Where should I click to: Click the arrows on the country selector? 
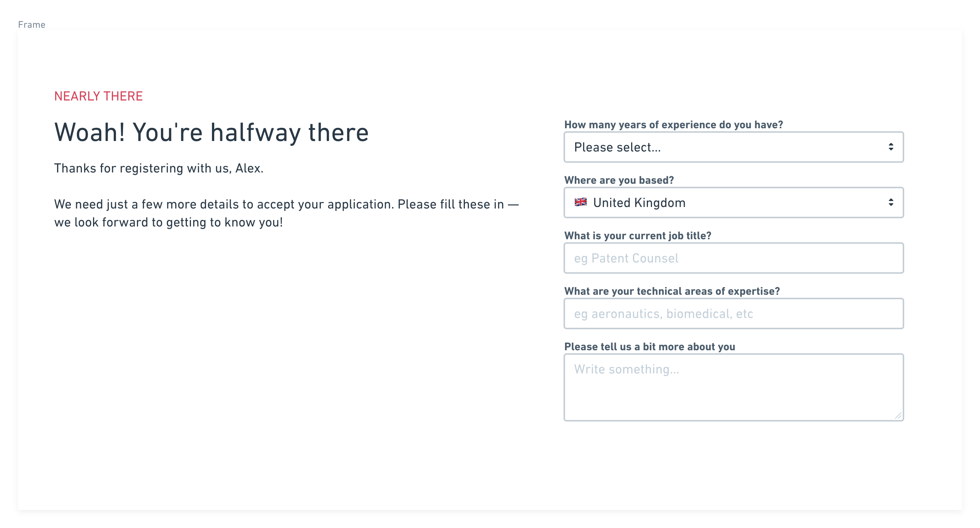(891, 202)
